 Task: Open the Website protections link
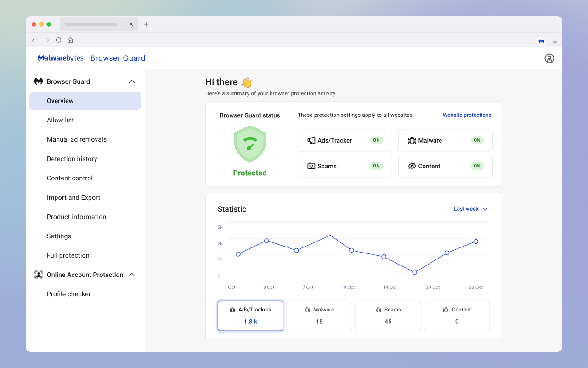tap(467, 115)
